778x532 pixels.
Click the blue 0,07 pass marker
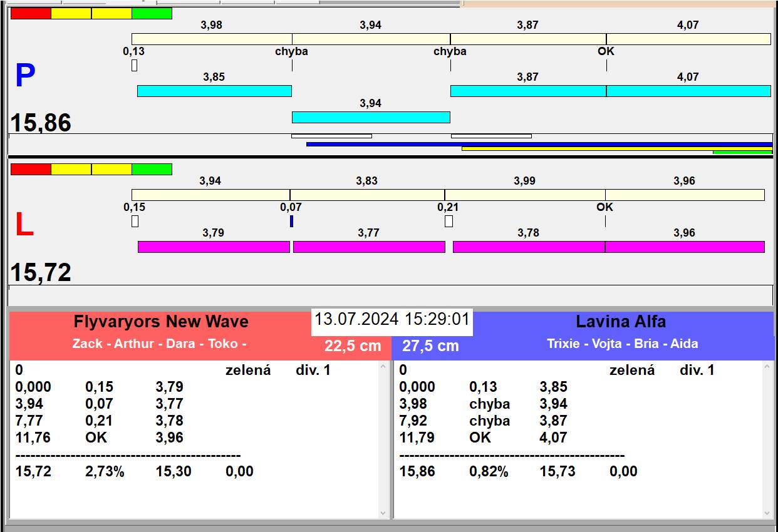[x=291, y=221]
